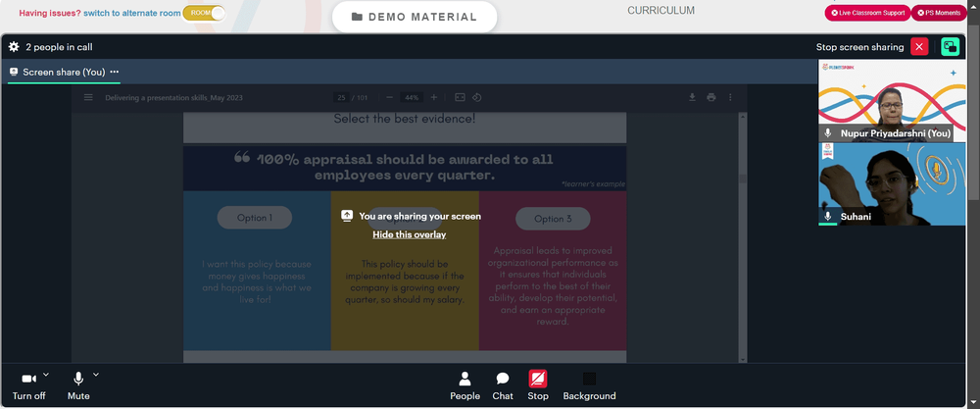Click Option 1 text about money and happiness
The image size is (980, 409).
click(257, 282)
